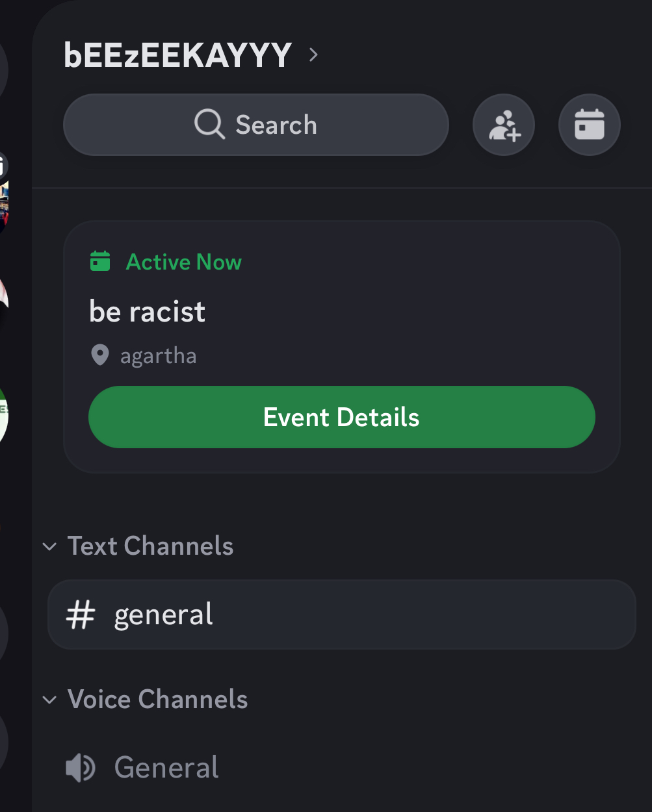Open the invite members icon
This screenshot has height=812, width=652.
click(x=504, y=125)
